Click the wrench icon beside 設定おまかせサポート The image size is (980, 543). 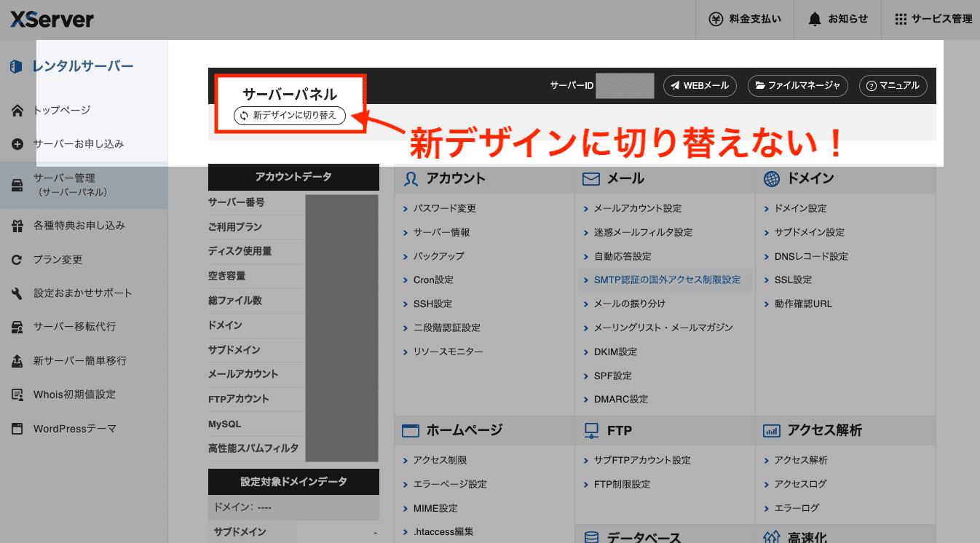coord(17,293)
